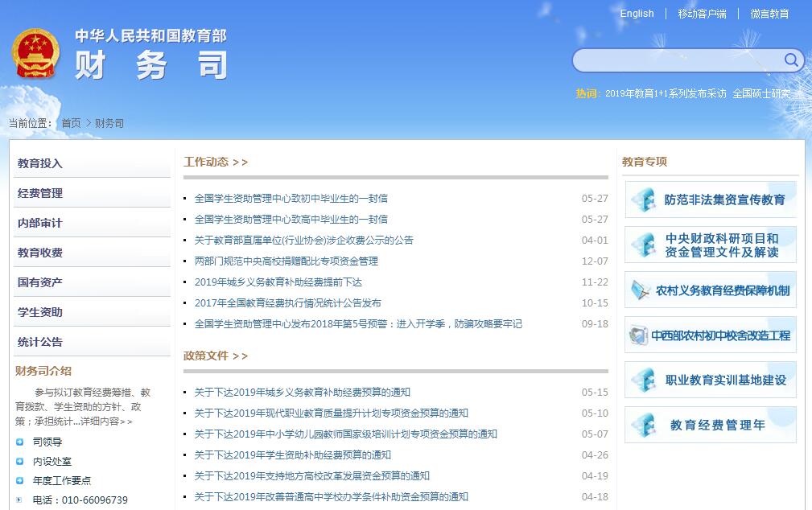
Task: Focus the search input box
Action: point(676,60)
